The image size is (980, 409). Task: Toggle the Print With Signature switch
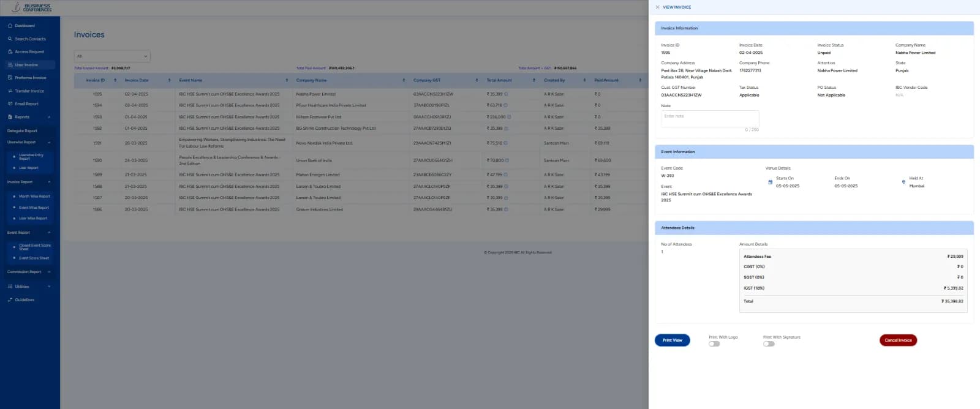pyautogui.click(x=769, y=344)
